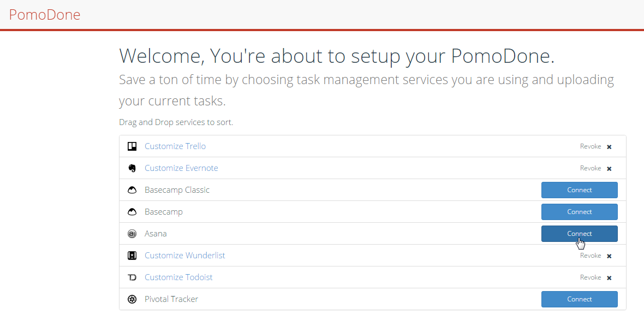Open the Customize Trello link

point(175,146)
